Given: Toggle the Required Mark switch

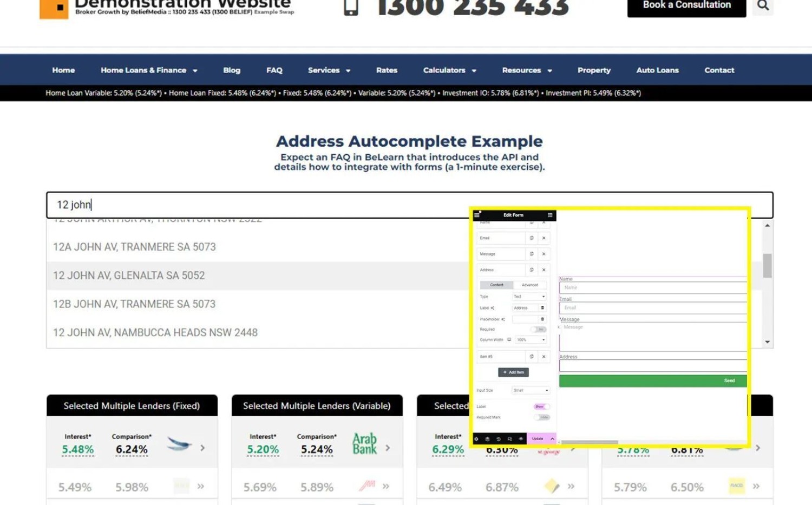Looking at the screenshot, I should (x=542, y=417).
